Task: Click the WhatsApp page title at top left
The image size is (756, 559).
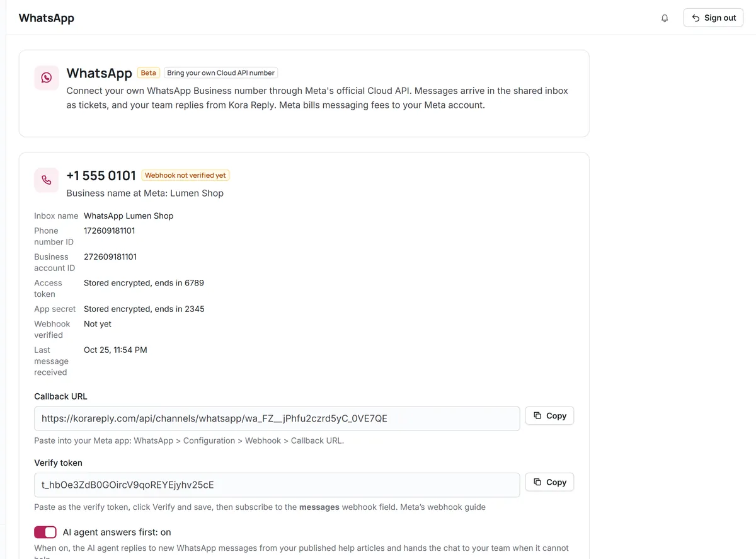Action: tap(47, 18)
